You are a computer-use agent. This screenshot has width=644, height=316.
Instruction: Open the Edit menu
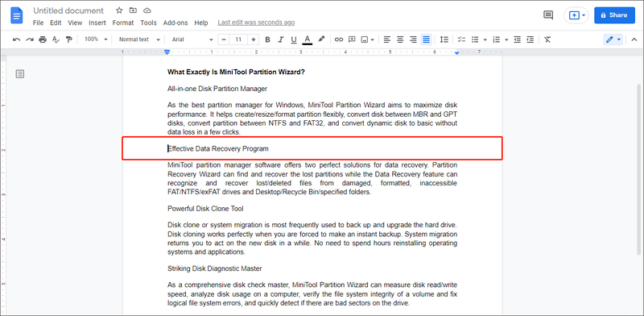56,23
